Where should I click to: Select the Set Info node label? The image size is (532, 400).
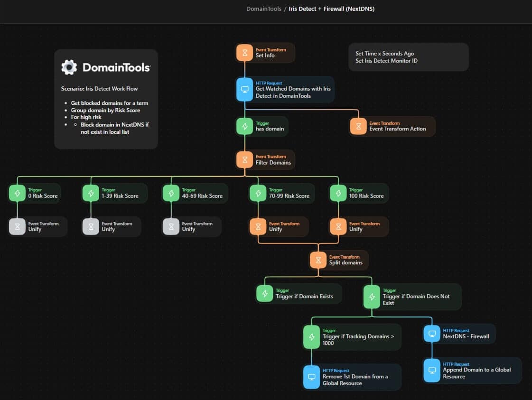[265, 56]
